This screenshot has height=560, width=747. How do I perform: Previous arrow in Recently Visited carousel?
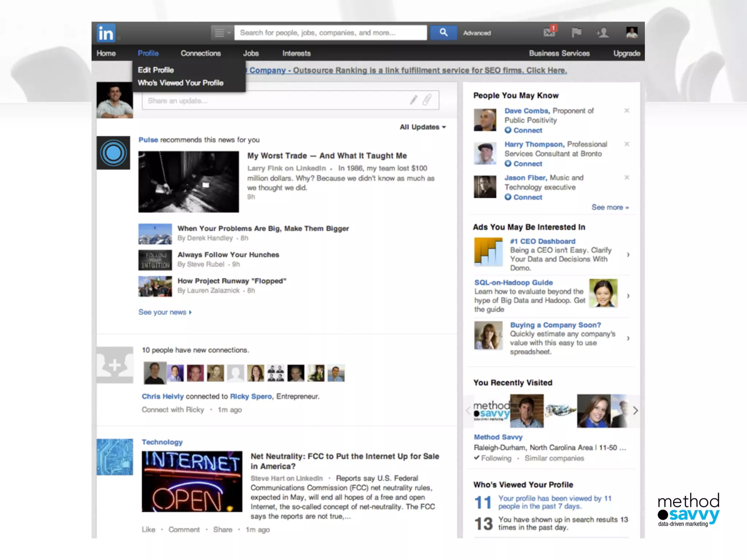(x=468, y=411)
